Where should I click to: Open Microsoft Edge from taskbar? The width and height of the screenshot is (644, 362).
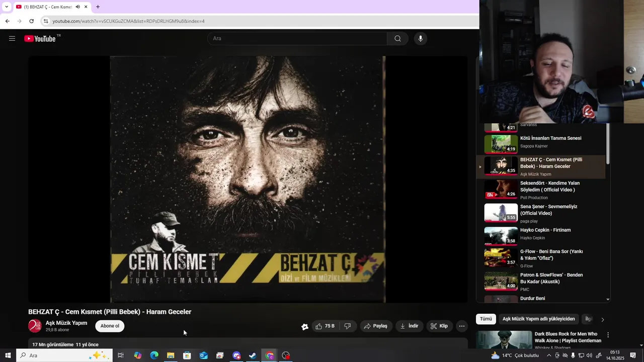(154, 355)
